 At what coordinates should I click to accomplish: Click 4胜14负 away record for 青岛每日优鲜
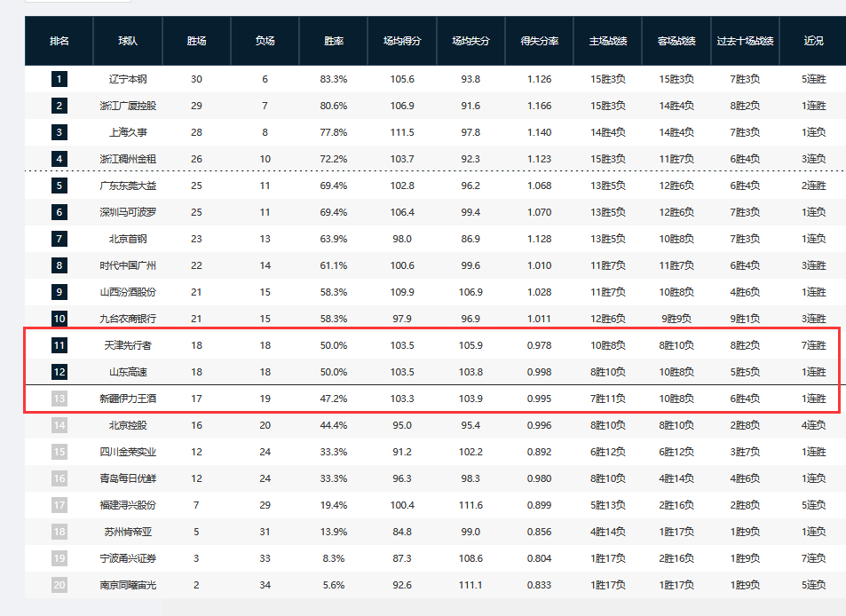676,478
